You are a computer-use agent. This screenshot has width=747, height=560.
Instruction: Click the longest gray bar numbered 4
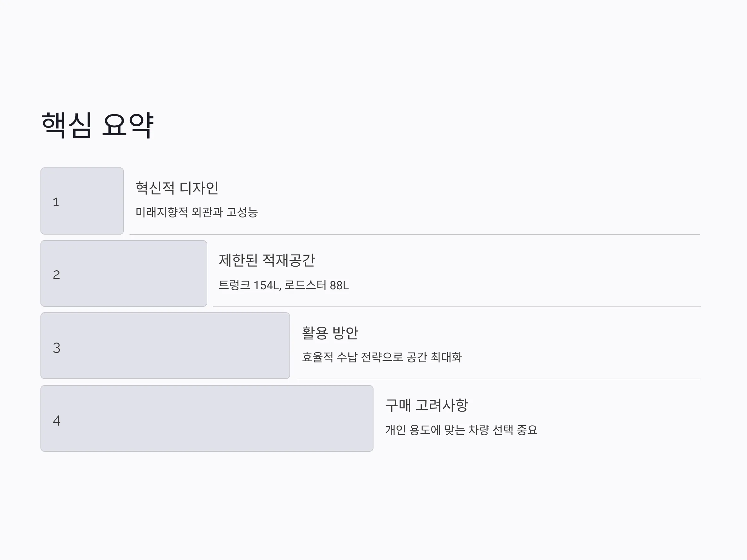pyautogui.click(x=207, y=418)
